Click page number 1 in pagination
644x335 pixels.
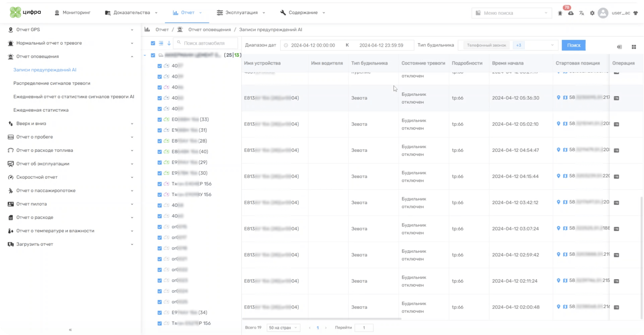[x=318, y=328]
